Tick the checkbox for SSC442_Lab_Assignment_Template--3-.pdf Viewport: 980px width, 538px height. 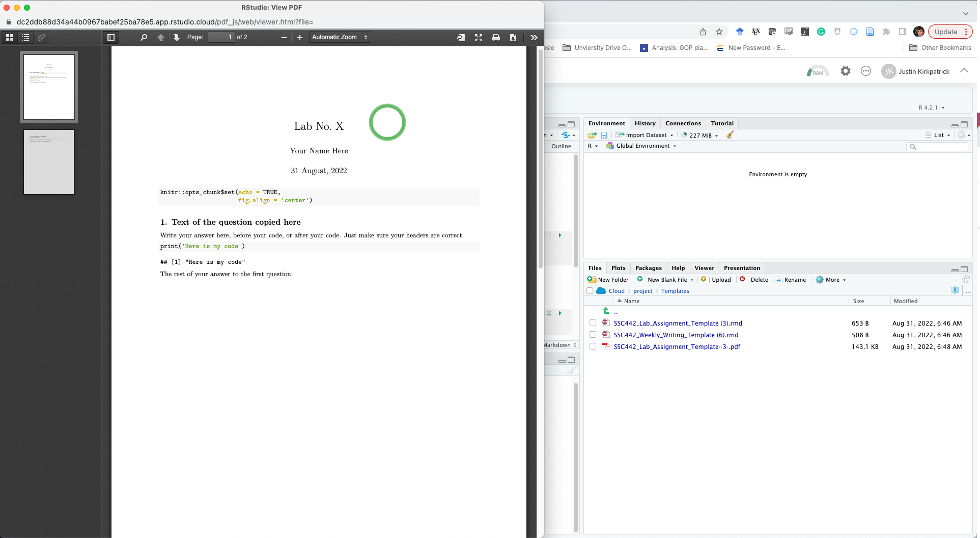(593, 346)
